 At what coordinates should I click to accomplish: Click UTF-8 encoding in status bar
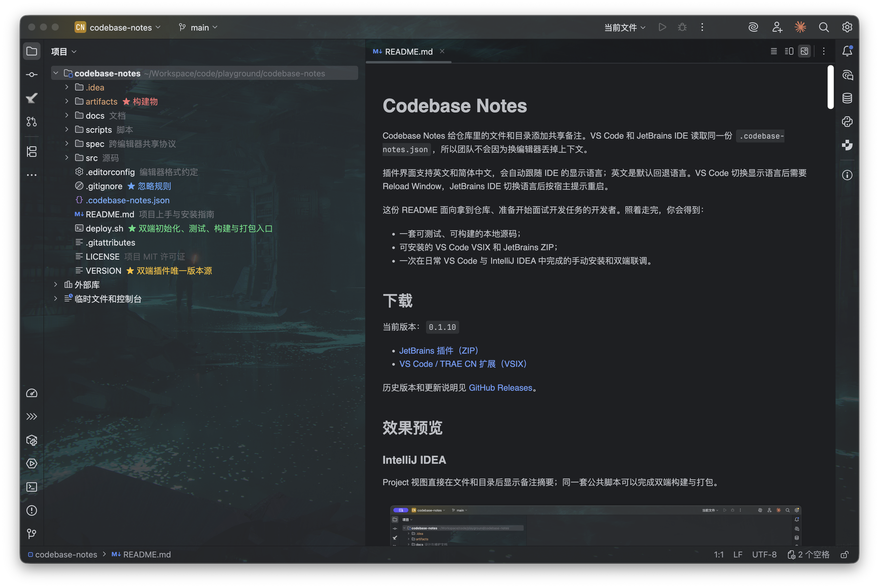(x=764, y=555)
